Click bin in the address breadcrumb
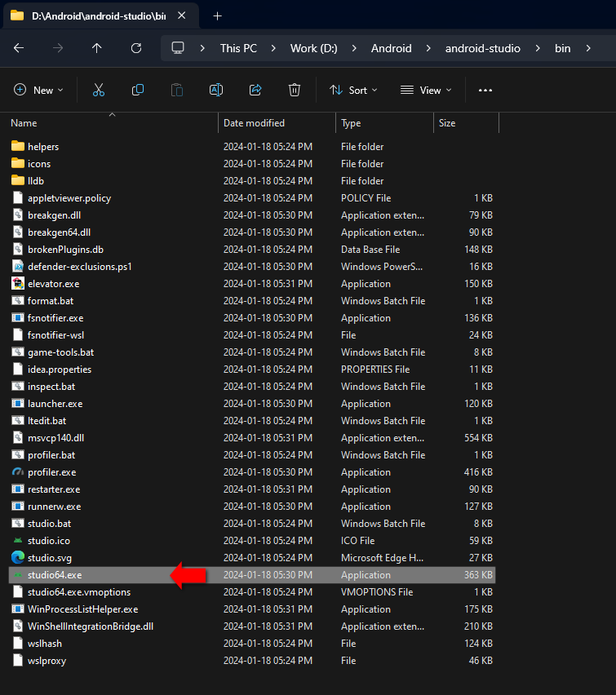The width and height of the screenshot is (616, 695). 562,48
